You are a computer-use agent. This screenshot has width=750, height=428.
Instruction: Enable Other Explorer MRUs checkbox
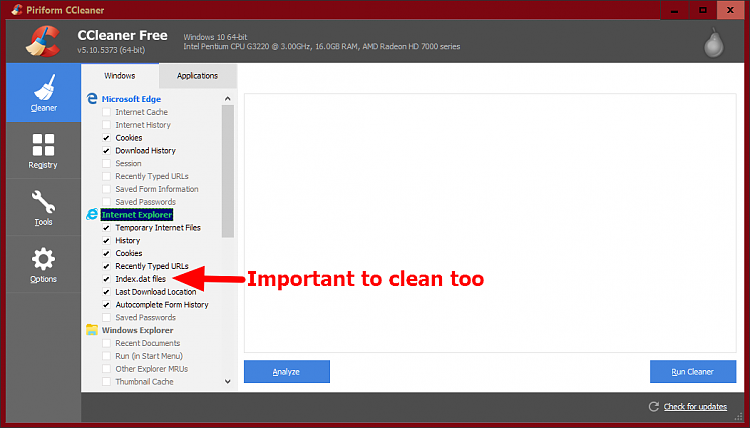click(x=106, y=369)
